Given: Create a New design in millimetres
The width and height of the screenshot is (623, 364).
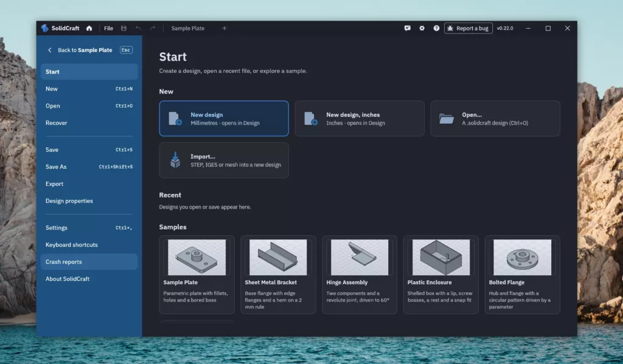Looking at the screenshot, I should pos(224,118).
